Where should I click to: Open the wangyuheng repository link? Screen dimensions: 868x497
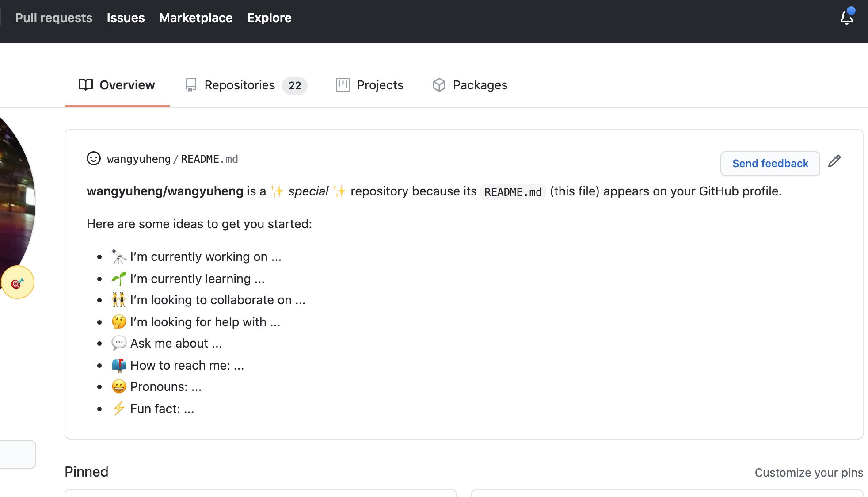(138, 159)
